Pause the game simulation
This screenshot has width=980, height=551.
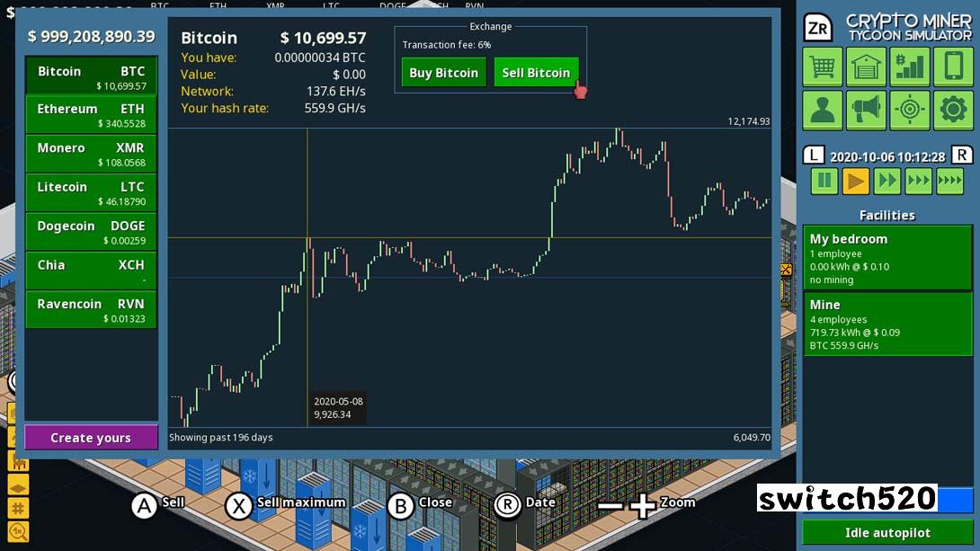824,182
